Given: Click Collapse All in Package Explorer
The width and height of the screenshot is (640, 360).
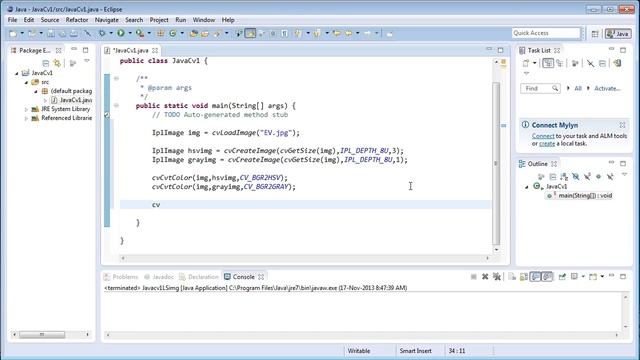Looking at the screenshot, I should click(x=46, y=63).
